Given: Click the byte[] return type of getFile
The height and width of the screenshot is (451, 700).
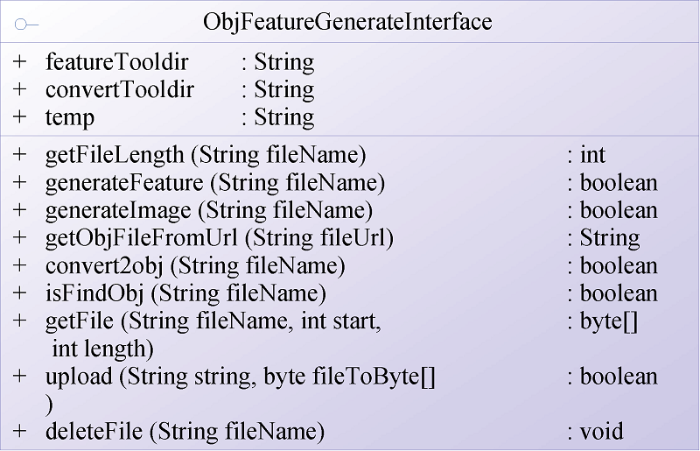Looking at the screenshot, I should pos(609,322).
